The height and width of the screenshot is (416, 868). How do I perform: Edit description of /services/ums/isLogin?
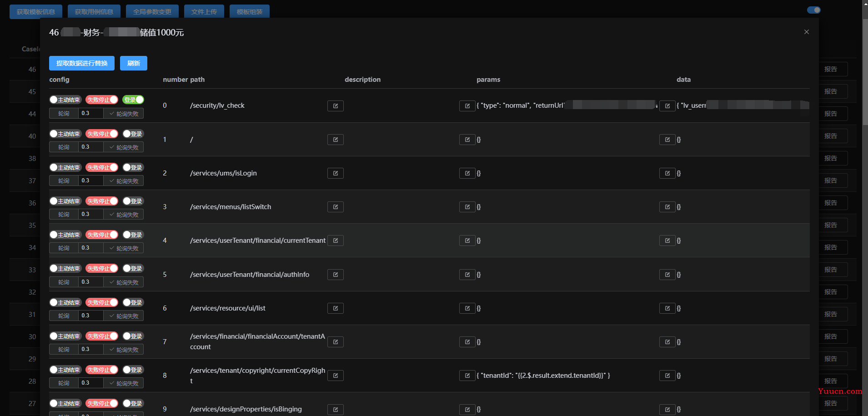335,173
